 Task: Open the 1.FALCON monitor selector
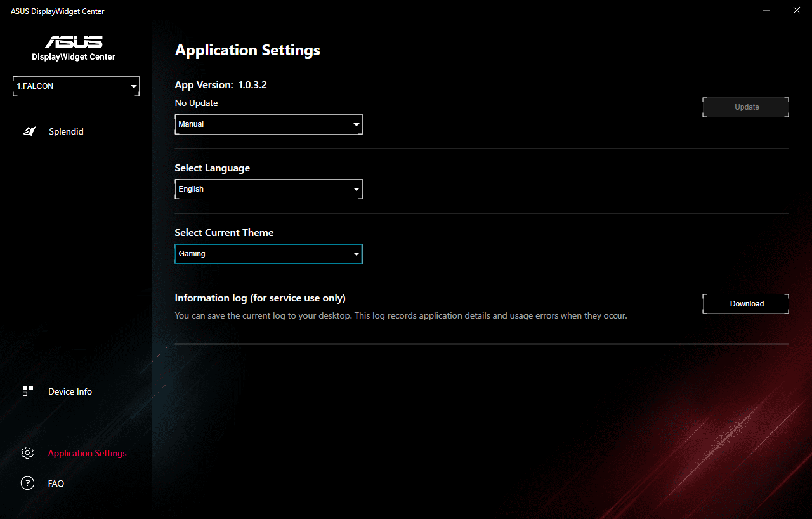[x=75, y=86]
